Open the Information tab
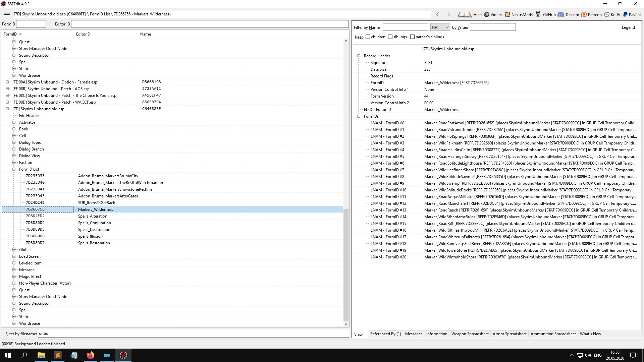Viewport: 644px width, 362px height. pos(437,334)
